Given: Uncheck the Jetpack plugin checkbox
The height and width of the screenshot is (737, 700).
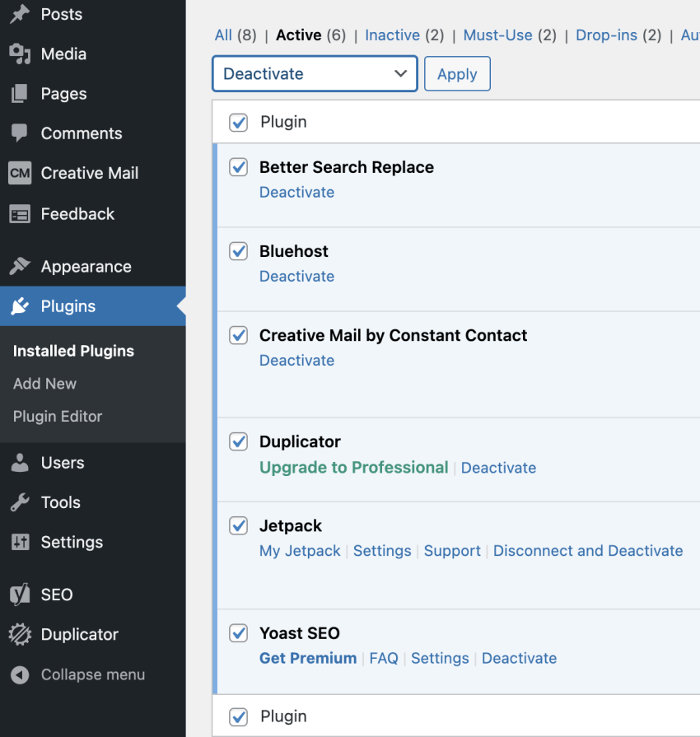Looking at the screenshot, I should point(238,525).
